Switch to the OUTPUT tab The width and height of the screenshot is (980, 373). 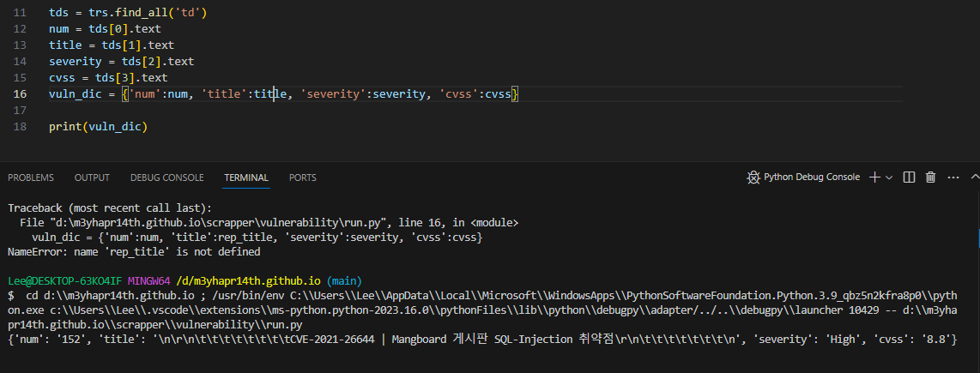[x=92, y=177]
